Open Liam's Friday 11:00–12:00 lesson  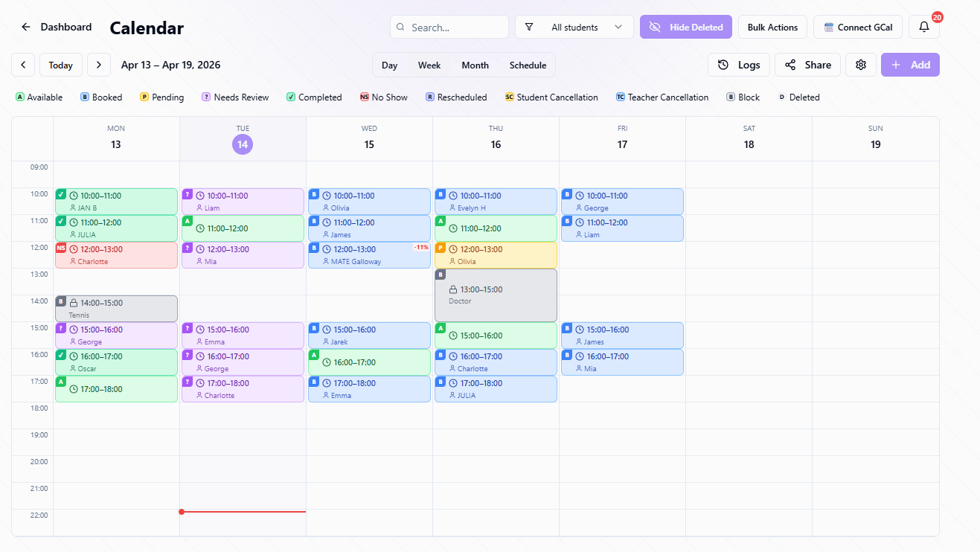pos(622,228)
